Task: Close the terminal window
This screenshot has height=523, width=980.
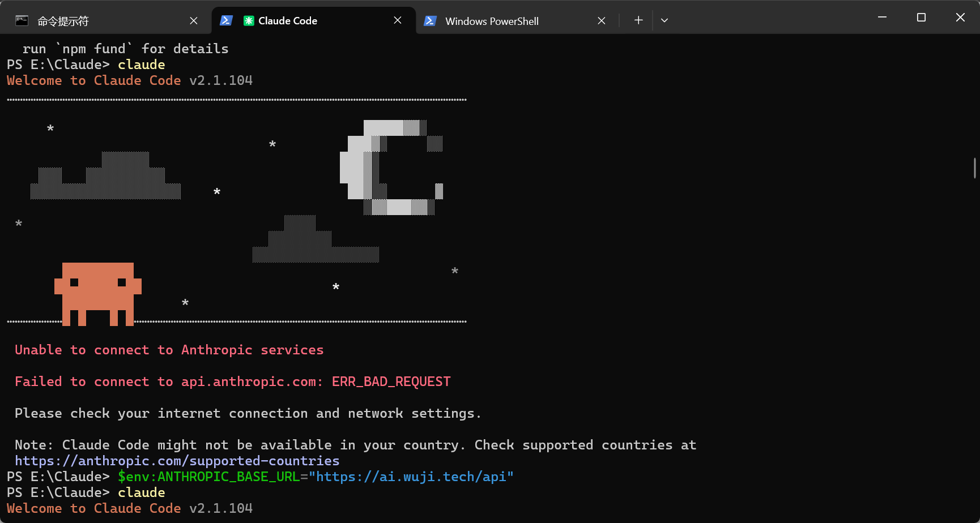Action: pos(960,18)
